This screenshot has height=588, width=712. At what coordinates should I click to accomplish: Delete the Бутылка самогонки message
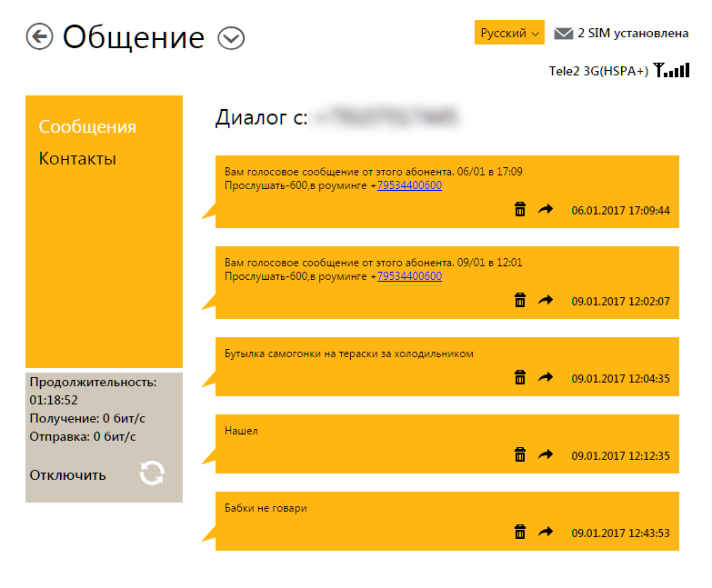[x=520, y=377]
